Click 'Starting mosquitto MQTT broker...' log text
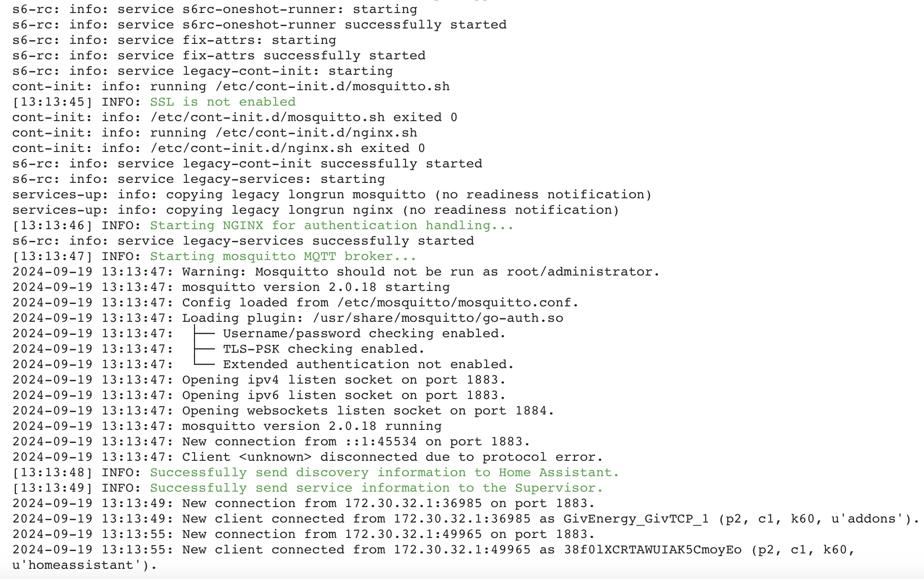The width and height of the screenshot is (924, 579). (x=283, y=256)
